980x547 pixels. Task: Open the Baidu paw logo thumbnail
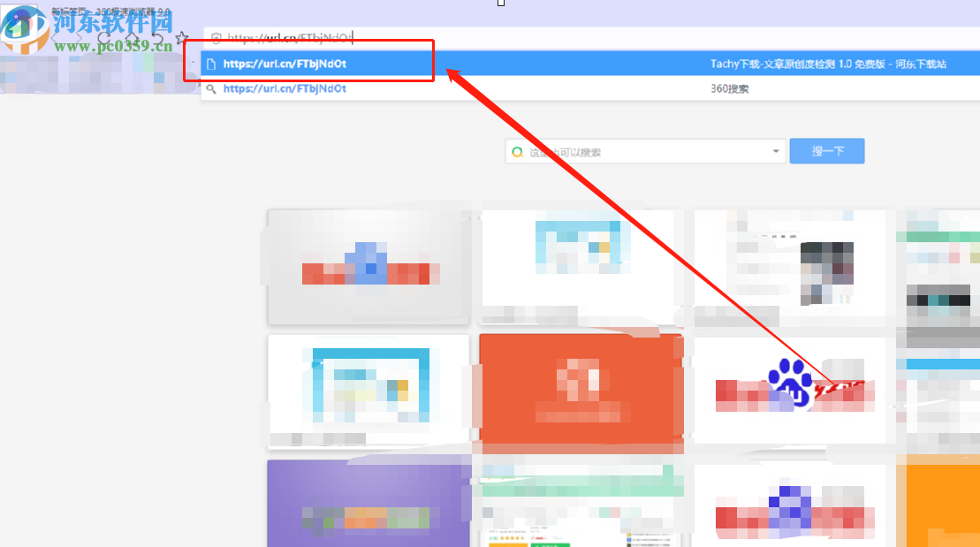(791, 391)
